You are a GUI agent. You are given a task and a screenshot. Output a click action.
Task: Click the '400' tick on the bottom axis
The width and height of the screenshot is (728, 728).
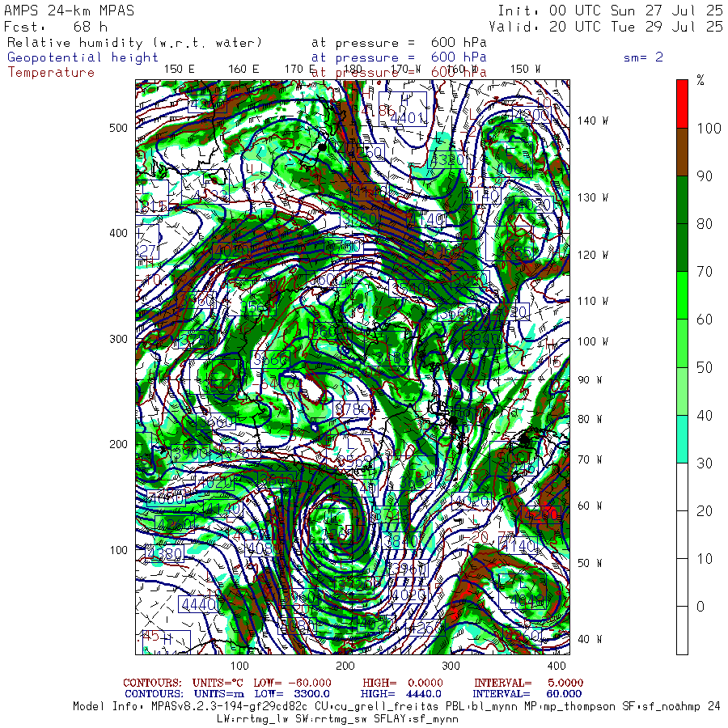tap(557, 666)
